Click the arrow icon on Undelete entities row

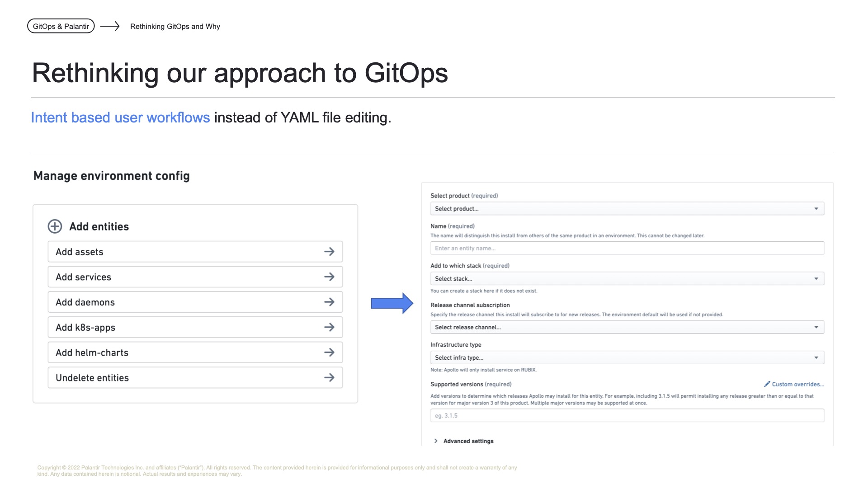pos(330,377)
